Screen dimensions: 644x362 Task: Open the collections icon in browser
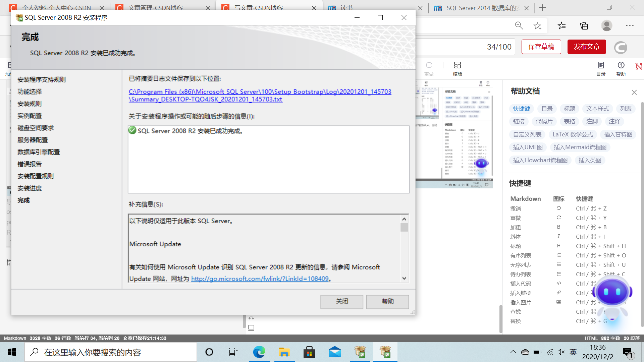point(584,25)
